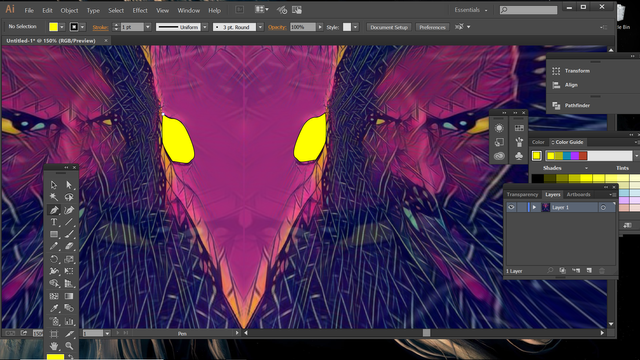
Task: Choose the Lasso tool
Action: pos(69,197)
